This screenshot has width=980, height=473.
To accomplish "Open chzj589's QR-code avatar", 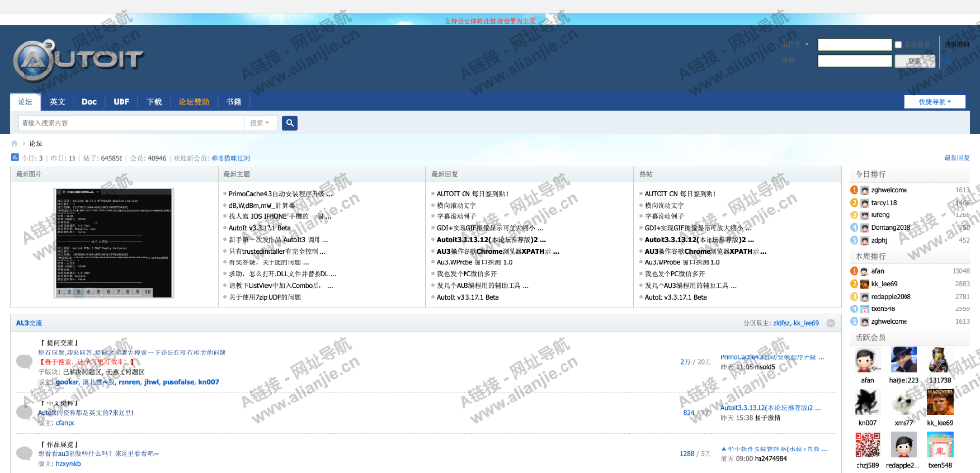I will [867, 445].
